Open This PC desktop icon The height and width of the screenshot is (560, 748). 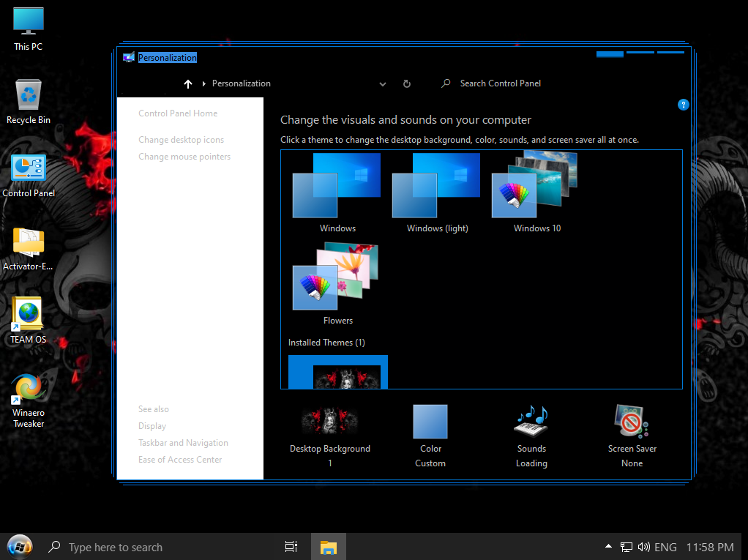(28, 29)
